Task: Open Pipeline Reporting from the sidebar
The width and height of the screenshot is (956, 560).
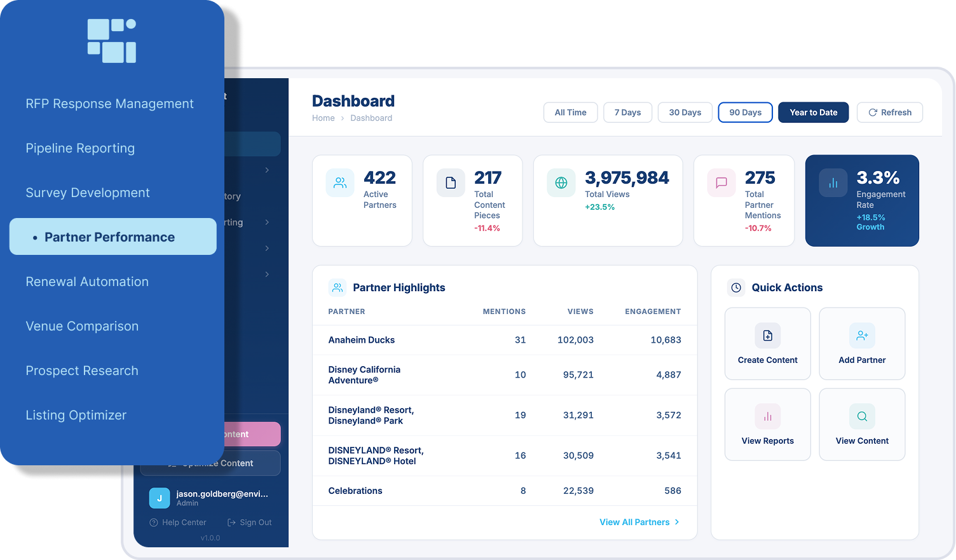Action: click(x=80, y=148)
